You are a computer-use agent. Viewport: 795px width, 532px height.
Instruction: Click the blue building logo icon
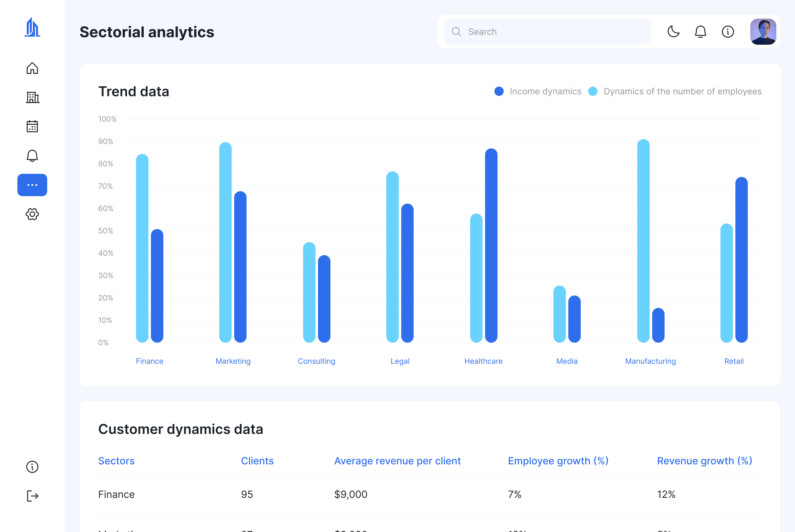point(32,27)
